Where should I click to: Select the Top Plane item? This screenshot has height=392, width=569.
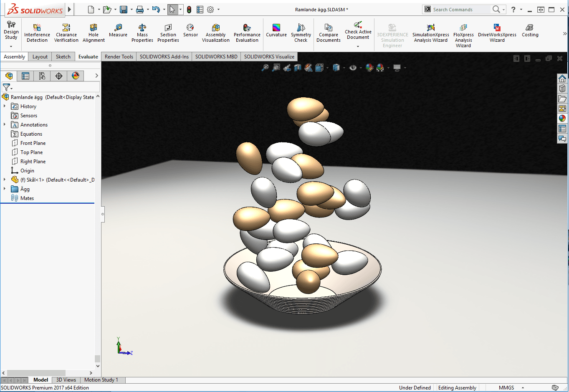pyautogui.click(x=31, y=152)
